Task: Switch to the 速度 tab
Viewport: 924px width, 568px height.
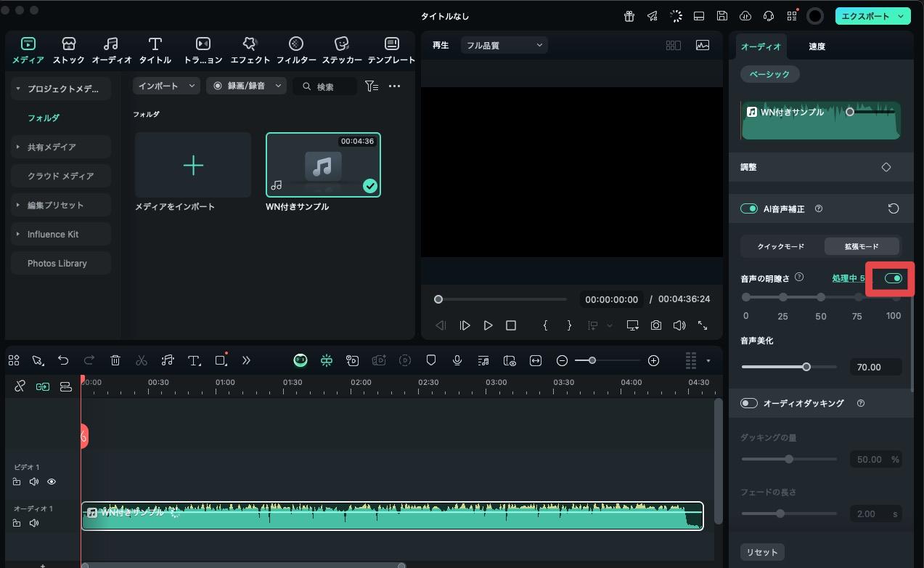Action: click(x=817, y=46)
